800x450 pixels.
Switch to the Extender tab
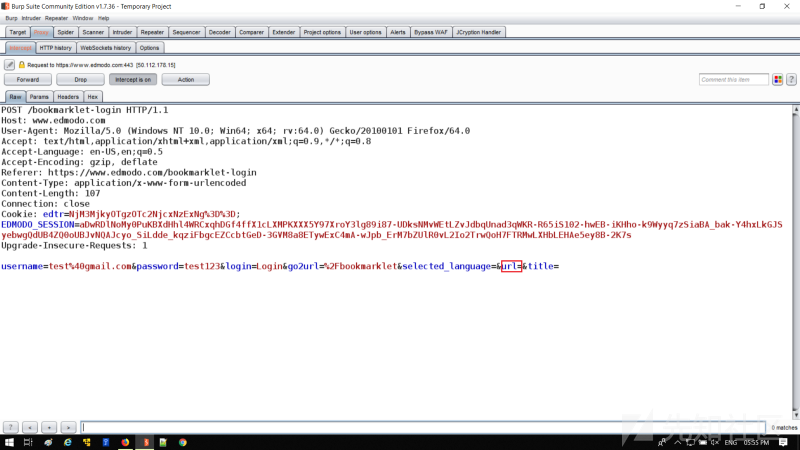[283, 32]
